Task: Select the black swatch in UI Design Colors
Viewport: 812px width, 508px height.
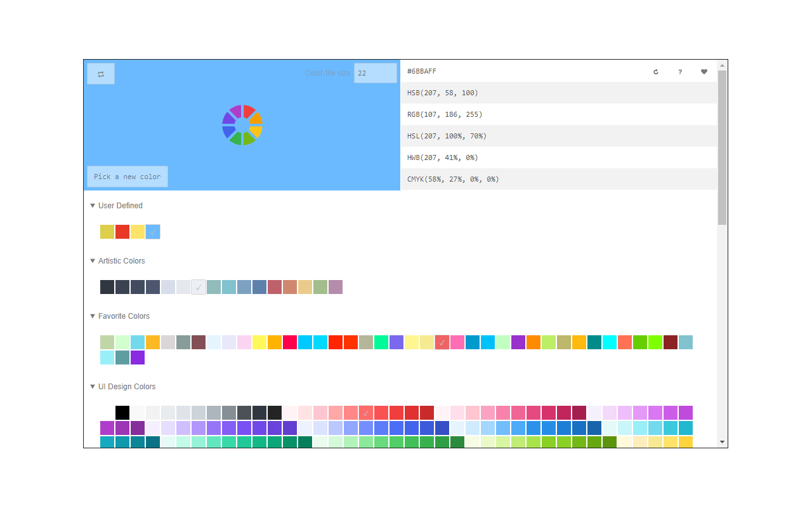Action: (x=122, y=413)
